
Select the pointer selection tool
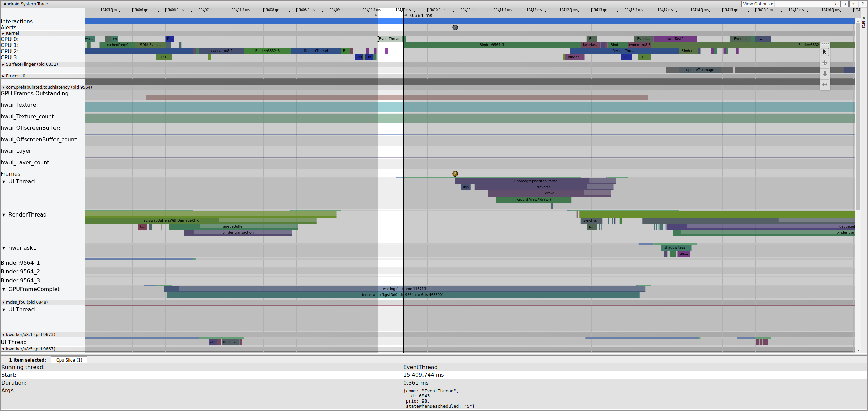point(825,52)
